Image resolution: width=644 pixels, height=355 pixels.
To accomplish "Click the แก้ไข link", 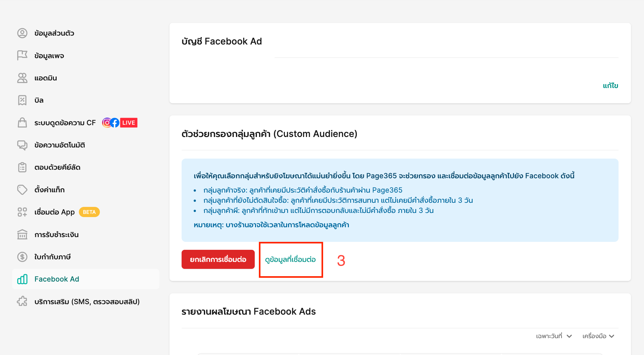I will click(610, 85).
